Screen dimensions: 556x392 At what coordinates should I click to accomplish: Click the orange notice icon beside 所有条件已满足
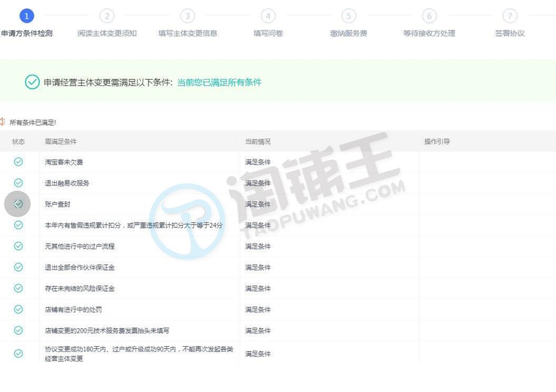3,121
